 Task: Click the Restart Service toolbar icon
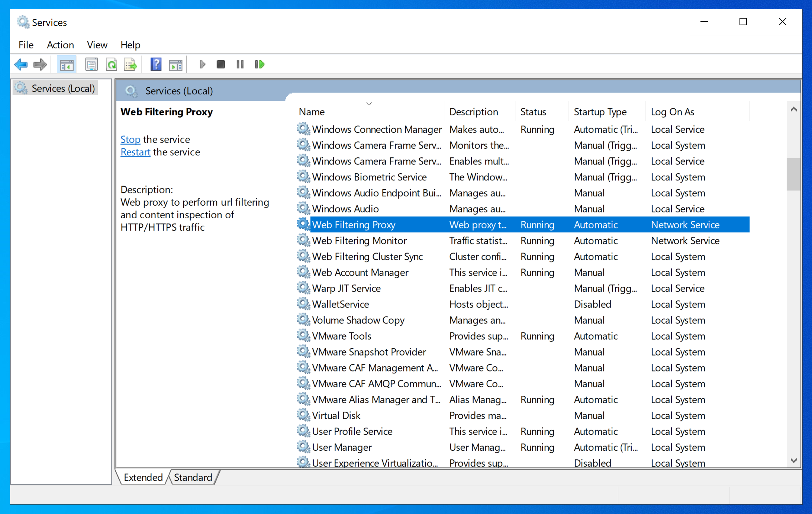pyautogui.click(x=260, y=64)
